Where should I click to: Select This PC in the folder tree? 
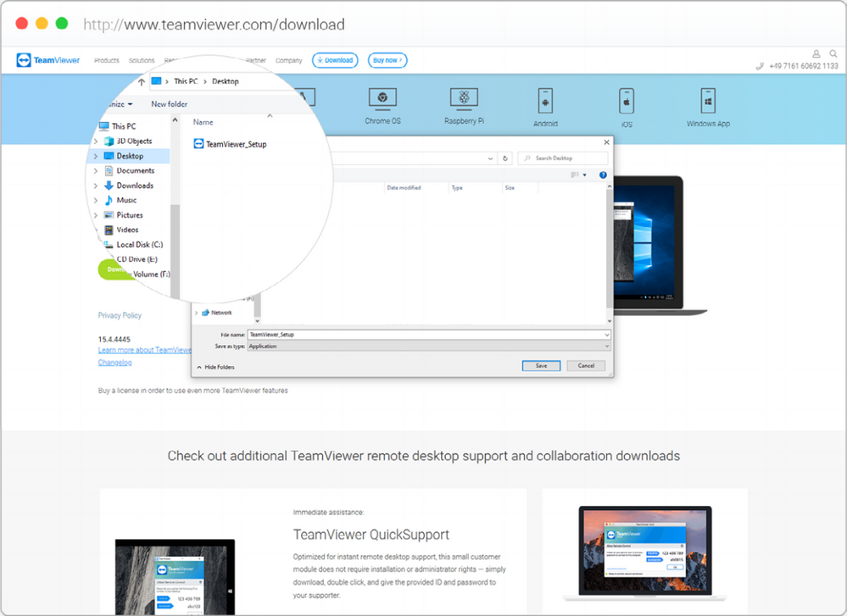[x=117, y=126]
